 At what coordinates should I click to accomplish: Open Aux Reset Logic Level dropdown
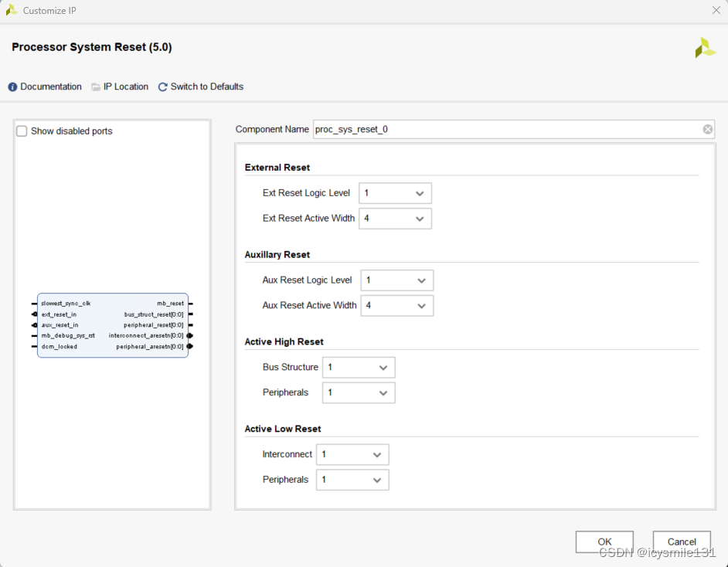point(397,280)
